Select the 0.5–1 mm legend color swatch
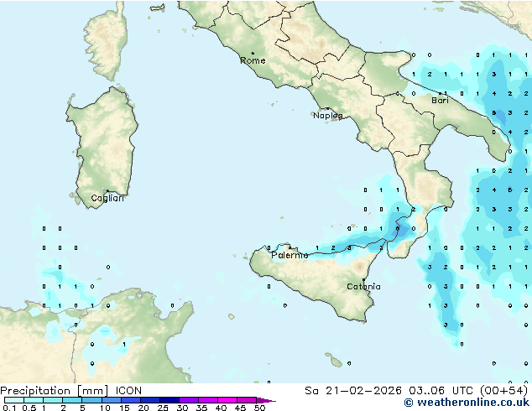The width and height of the screenshot is (532, 411). point(34,400)
